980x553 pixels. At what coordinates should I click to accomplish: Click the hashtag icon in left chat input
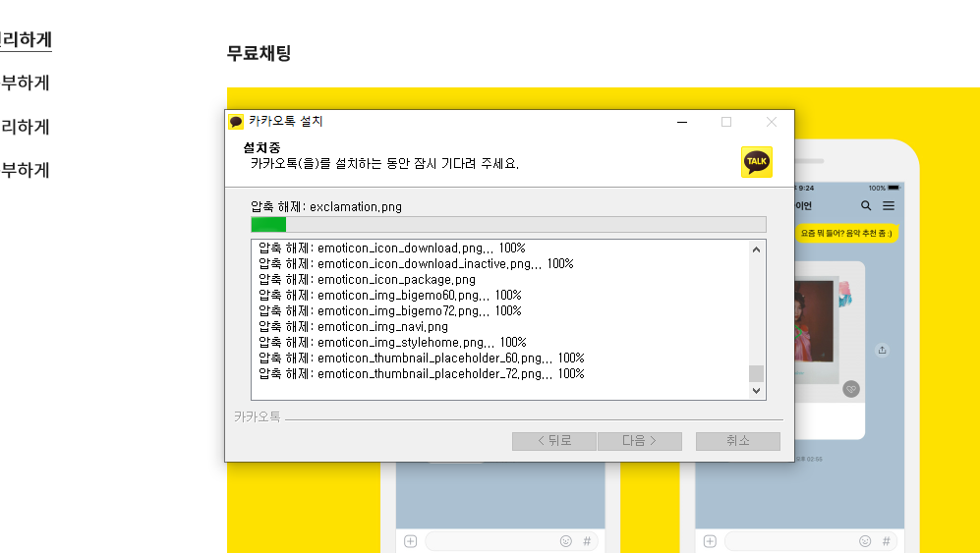click(x=587, y=541)
